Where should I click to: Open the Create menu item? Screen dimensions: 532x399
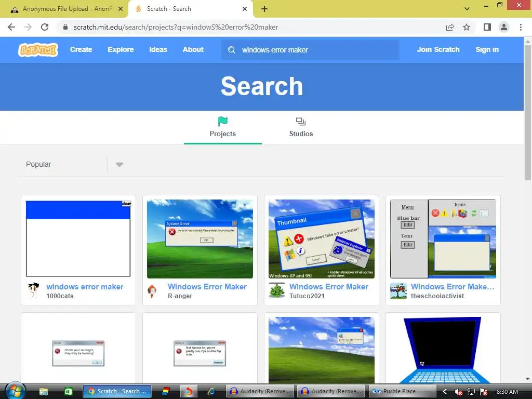click(x=81, y=49)
